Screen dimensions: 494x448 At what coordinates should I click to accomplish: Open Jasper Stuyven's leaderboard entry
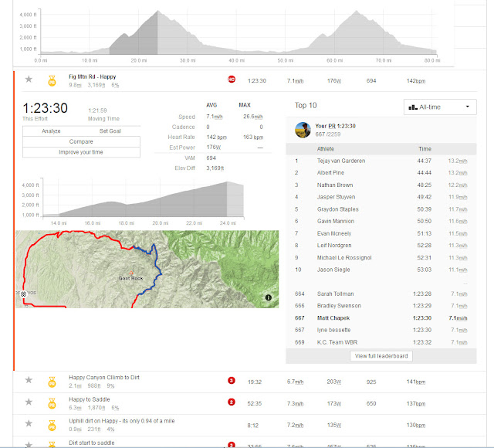click(336, 197)
